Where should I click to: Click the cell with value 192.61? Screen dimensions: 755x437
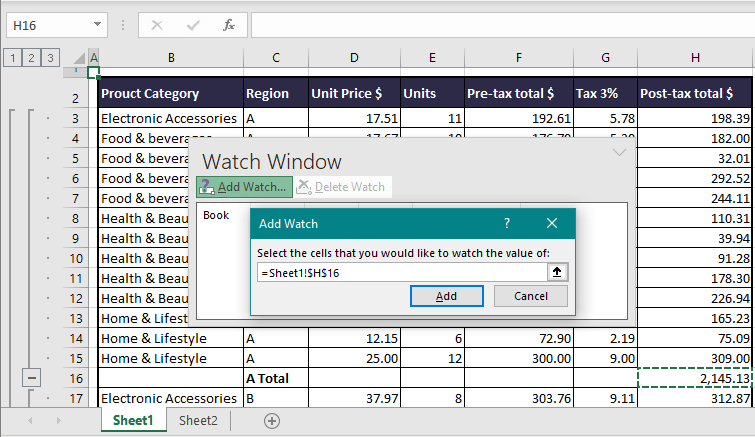point(519,118)
